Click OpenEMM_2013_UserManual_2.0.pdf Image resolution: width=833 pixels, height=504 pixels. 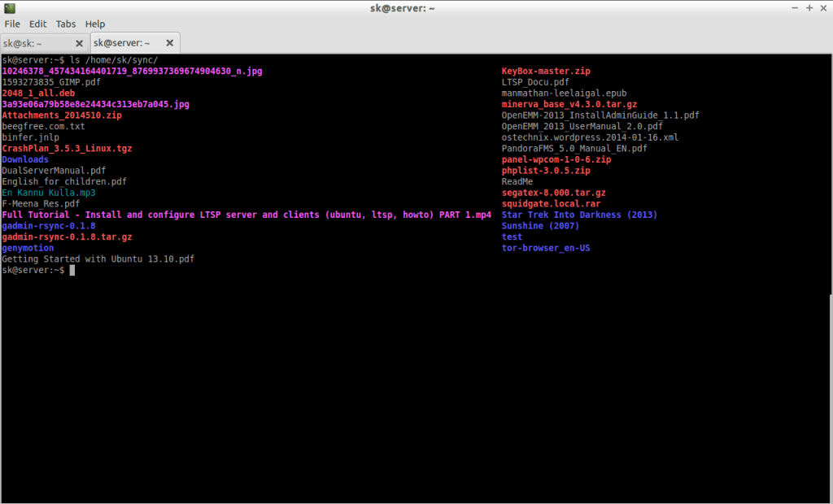[x=582, y=126]
